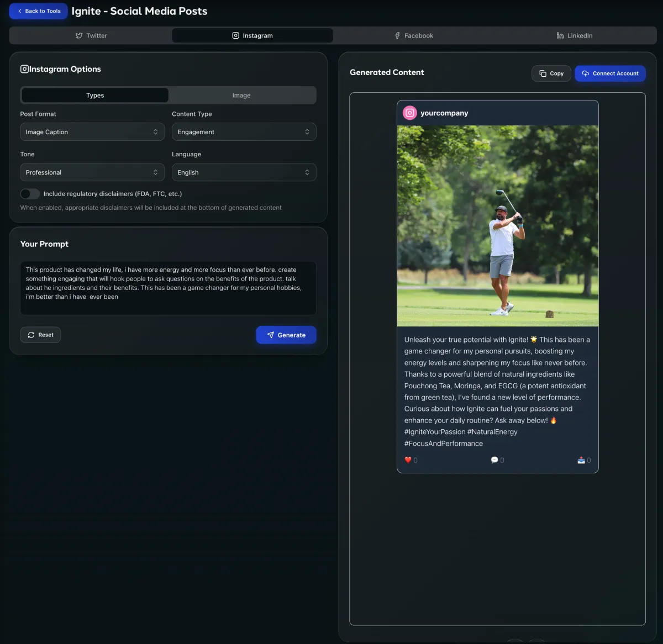Reset the prompt with the Reset button
663x644 pixels.
[40, 335]
